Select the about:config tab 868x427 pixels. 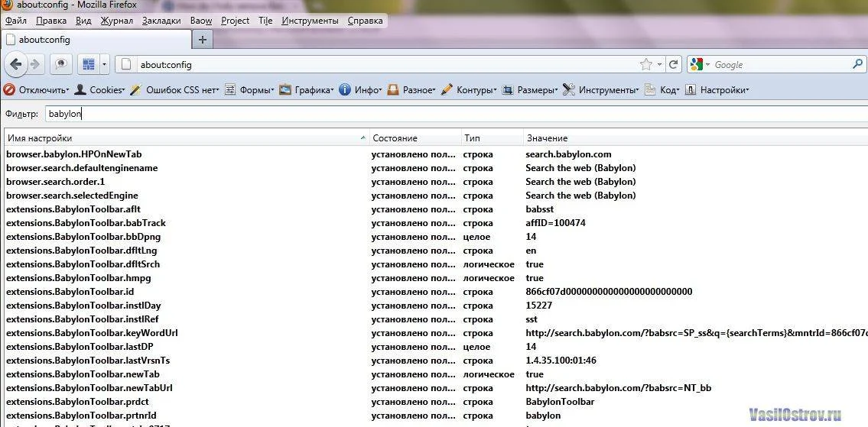click(96, 39)
